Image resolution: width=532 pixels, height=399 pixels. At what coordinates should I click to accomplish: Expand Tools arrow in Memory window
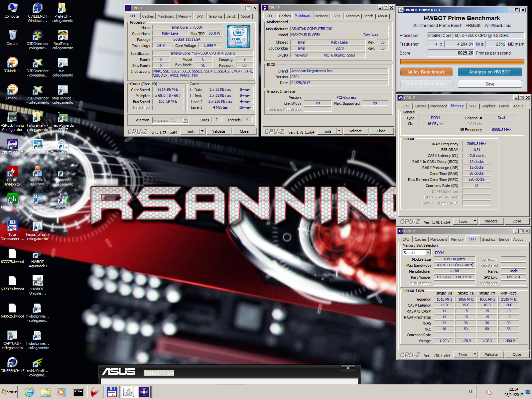[x=475, y=221]
